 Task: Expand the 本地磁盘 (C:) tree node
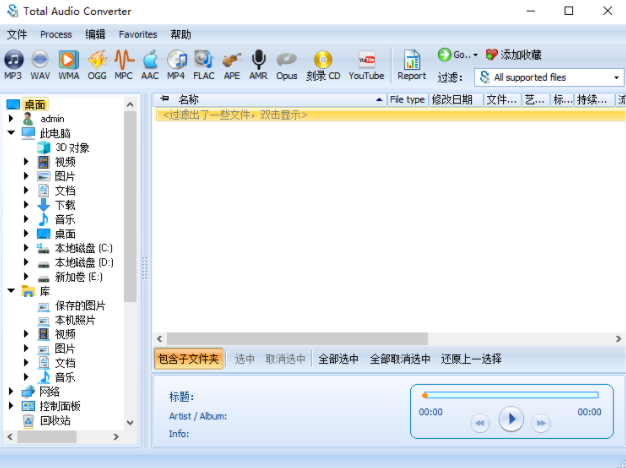point(27,248)
